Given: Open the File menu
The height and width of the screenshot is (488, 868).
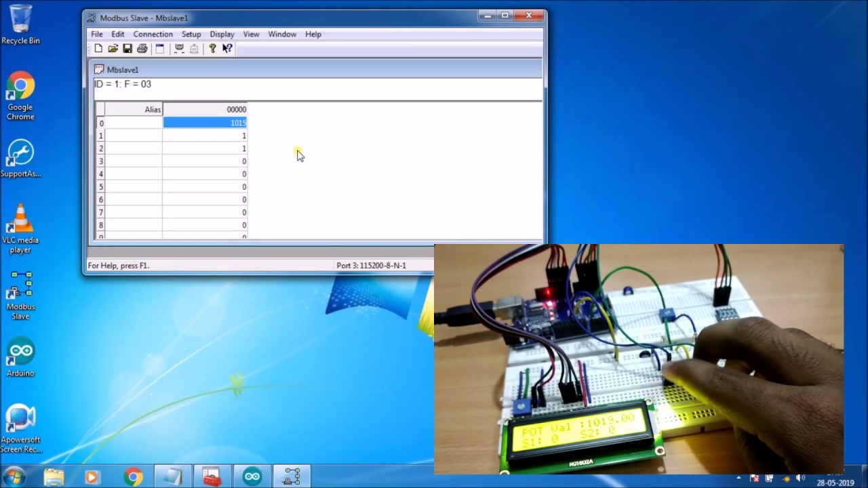Looking at the screenshot, I should click(x=97, y=34).
